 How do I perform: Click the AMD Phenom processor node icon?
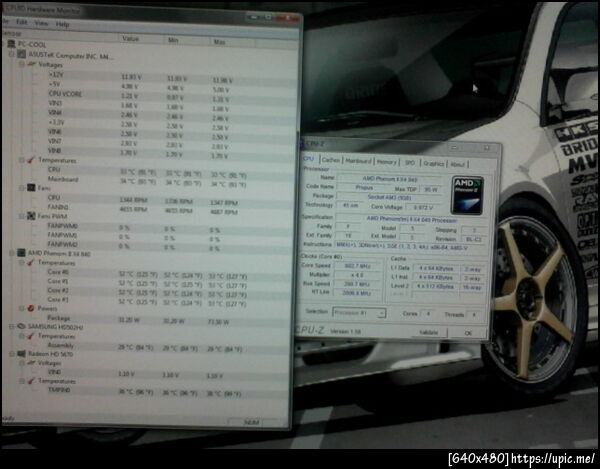21,253
